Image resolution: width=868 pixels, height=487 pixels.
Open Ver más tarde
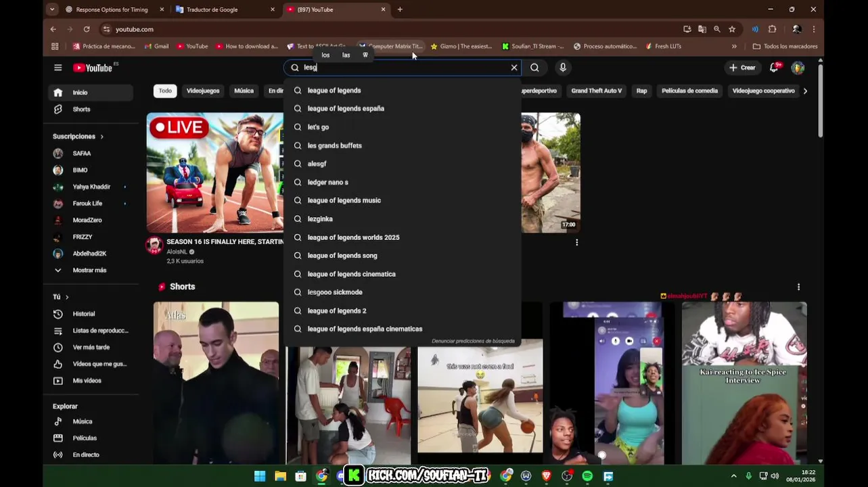[91, 348]
